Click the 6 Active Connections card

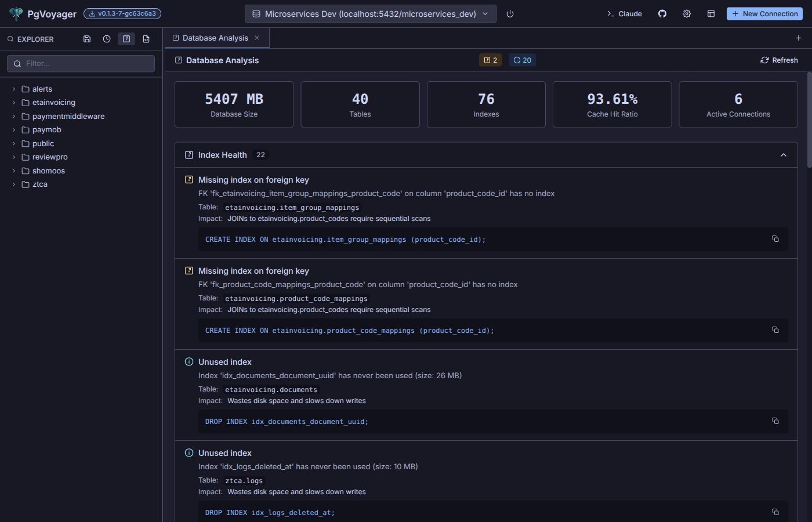[738, 104]
